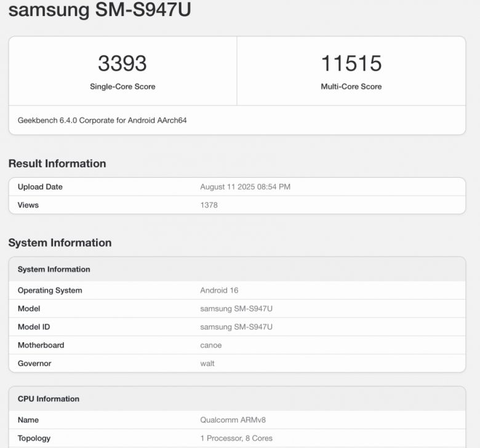Viewport: 480px width, 448px height.
Task: Click the 11515 multi-core score number
Action: coord(351,63)
